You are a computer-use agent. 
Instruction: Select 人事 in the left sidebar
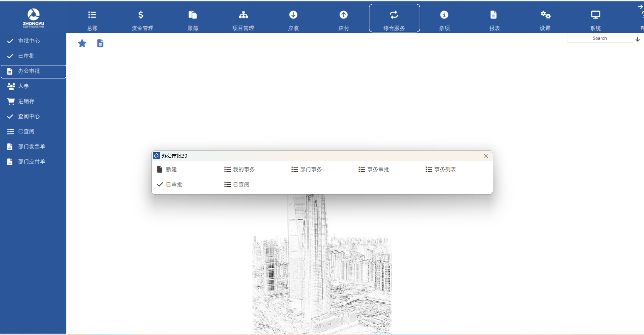pos(23,86)
